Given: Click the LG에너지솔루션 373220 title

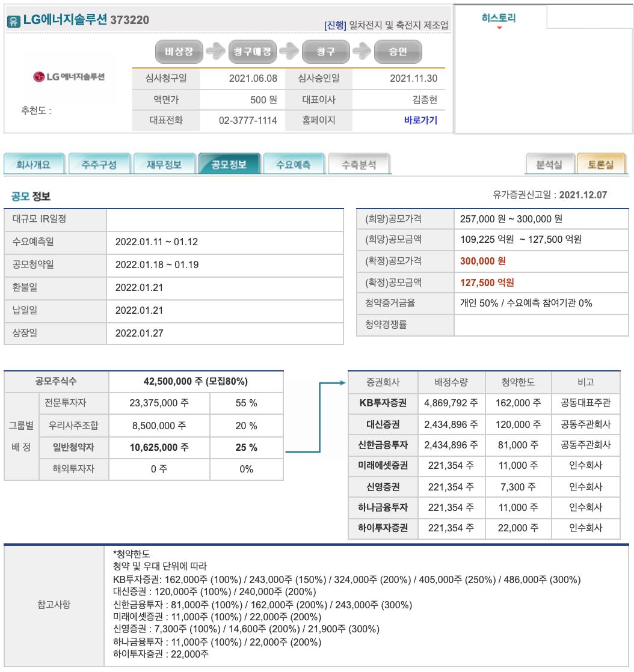Looking at the screenshot, I should [86, 20].
